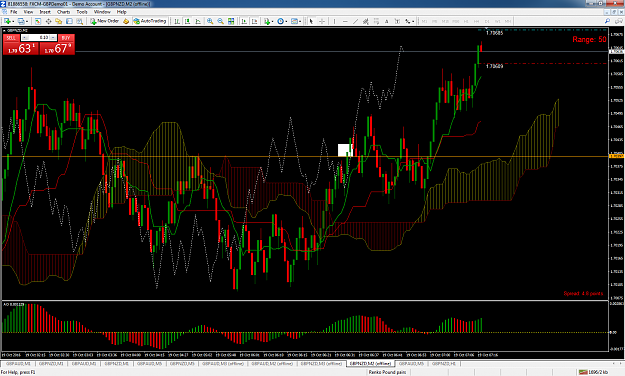Click the New Order button
The width and height of the screenshot is (625, 376).
click(x=104, y=21)
